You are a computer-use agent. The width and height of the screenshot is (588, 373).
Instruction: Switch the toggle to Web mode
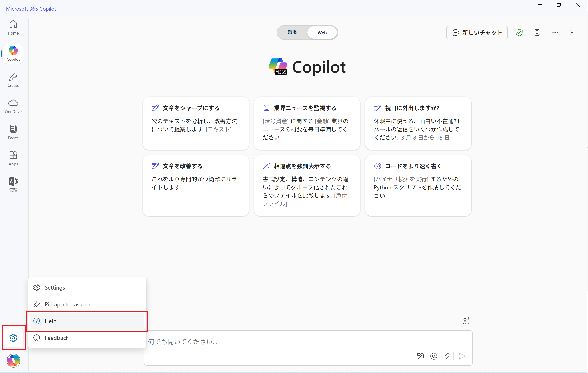tap(322, 32)
